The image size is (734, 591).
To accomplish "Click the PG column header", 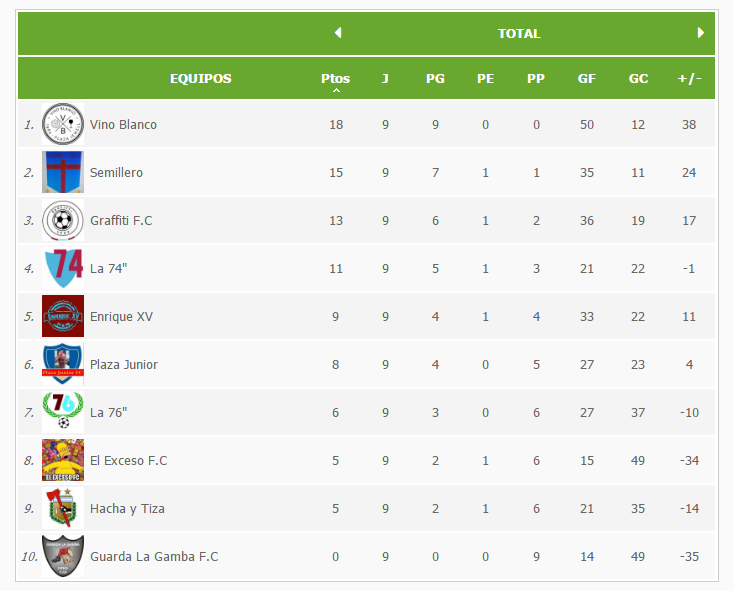I will click(x=435, y=79).
